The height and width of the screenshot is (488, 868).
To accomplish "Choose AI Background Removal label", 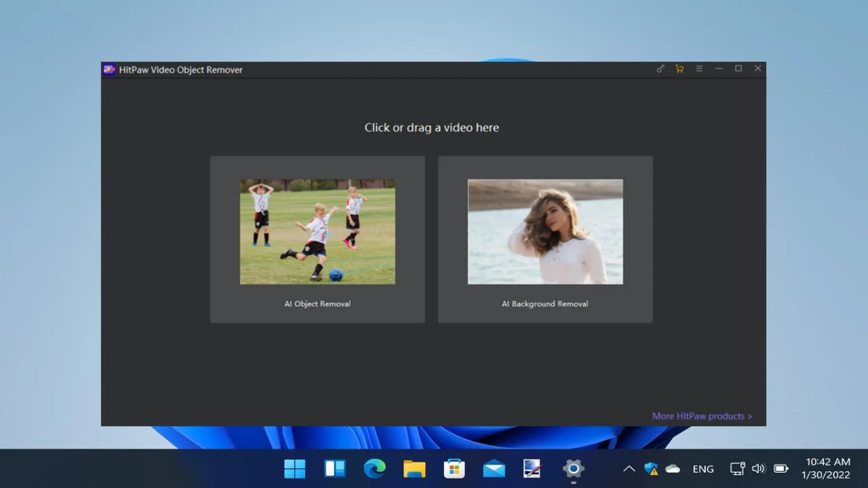I will (545, 304).
